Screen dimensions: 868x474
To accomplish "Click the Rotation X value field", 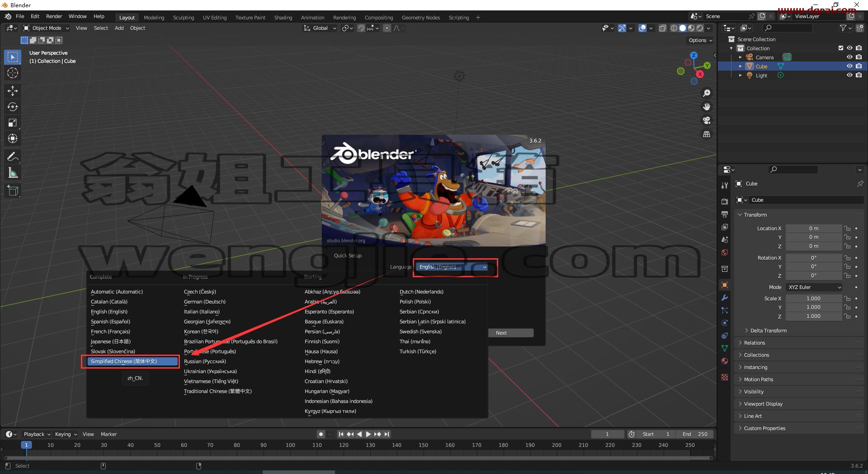I will pyautogui.click(x=813, y=258).
